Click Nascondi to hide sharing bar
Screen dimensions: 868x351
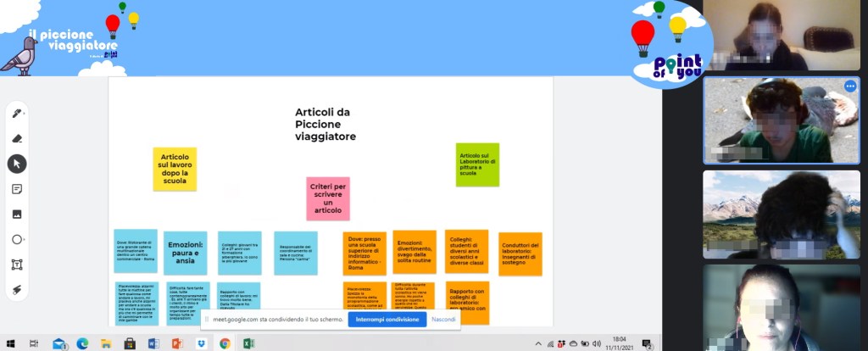point(444,320)
